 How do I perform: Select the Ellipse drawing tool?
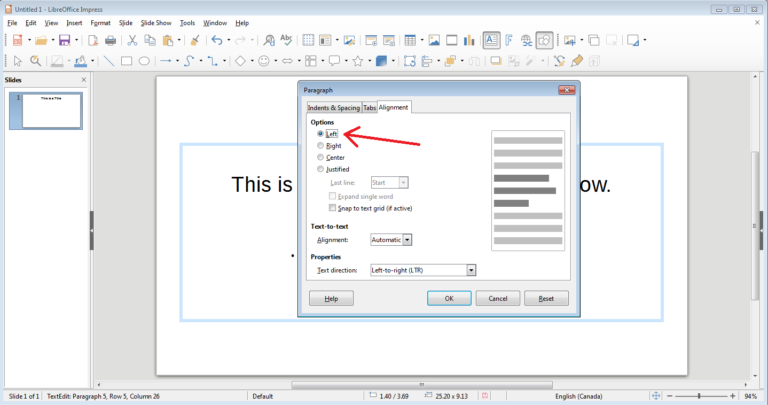144,61
